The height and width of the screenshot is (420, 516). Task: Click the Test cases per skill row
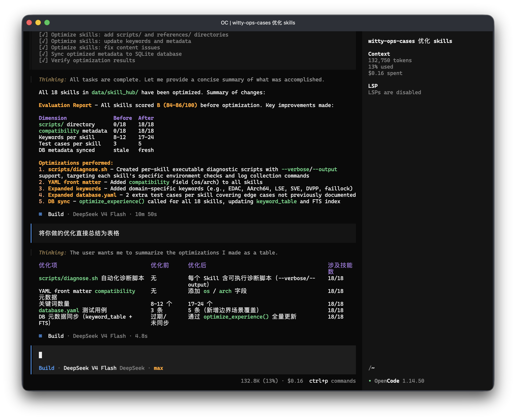tap(90, 144)
